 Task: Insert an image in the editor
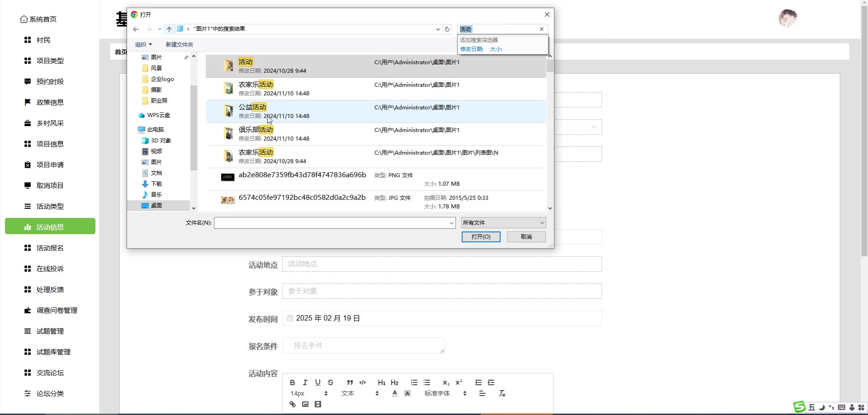305,404
